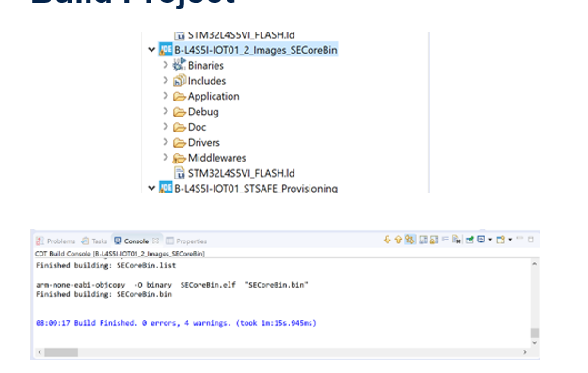Click the console scroll up arrow
The width and height of the screenshot is (588, 373).
(534, 264)
